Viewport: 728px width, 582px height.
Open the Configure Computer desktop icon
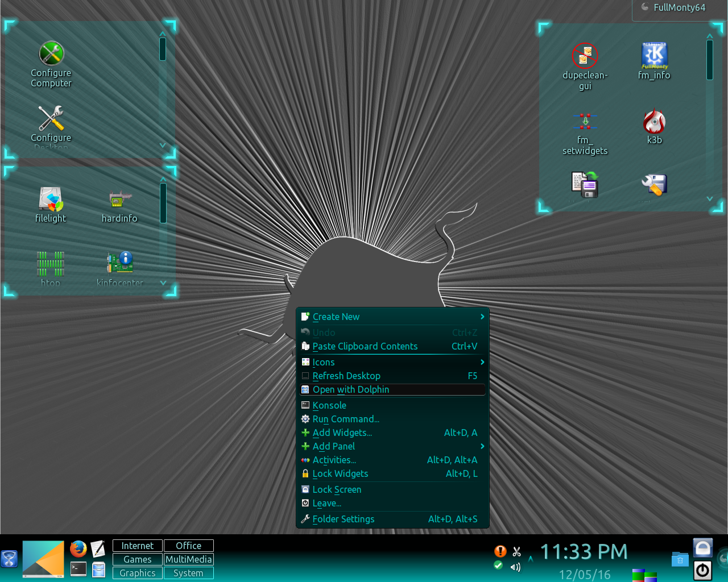pos(51,64)
